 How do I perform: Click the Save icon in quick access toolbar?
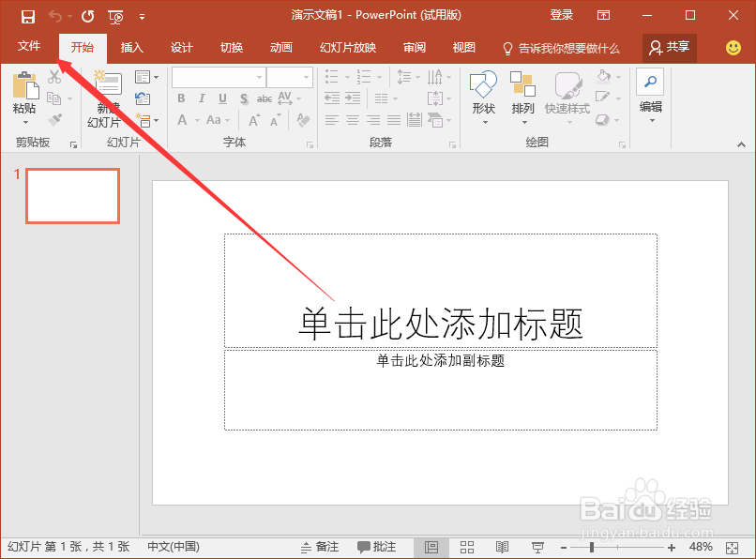pyautogui.click(x=28, y=17)
